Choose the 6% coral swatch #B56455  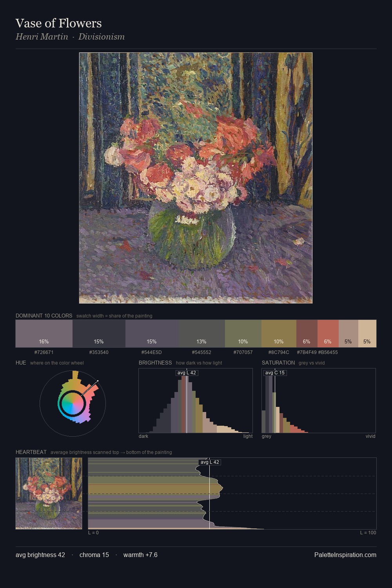coord(328,334)
